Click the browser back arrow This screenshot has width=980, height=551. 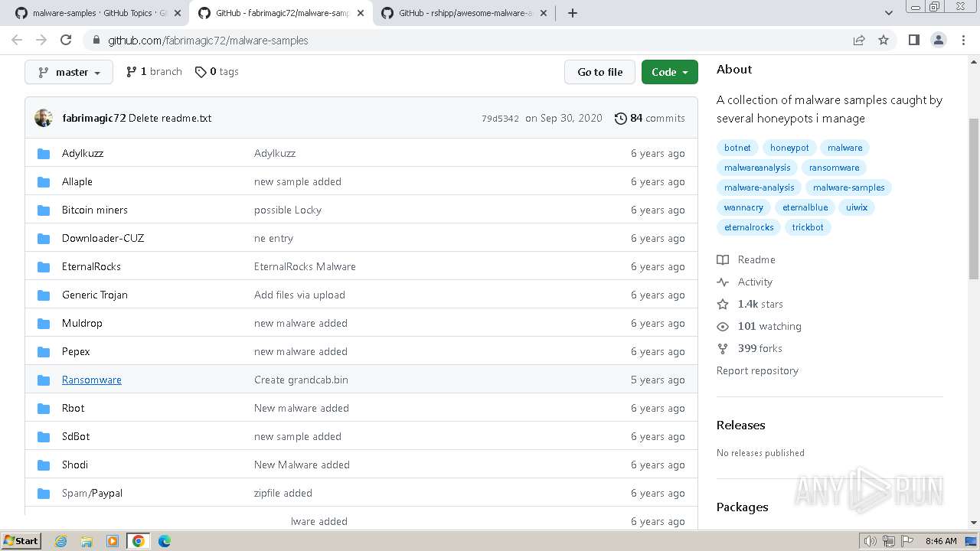point(17,41)
